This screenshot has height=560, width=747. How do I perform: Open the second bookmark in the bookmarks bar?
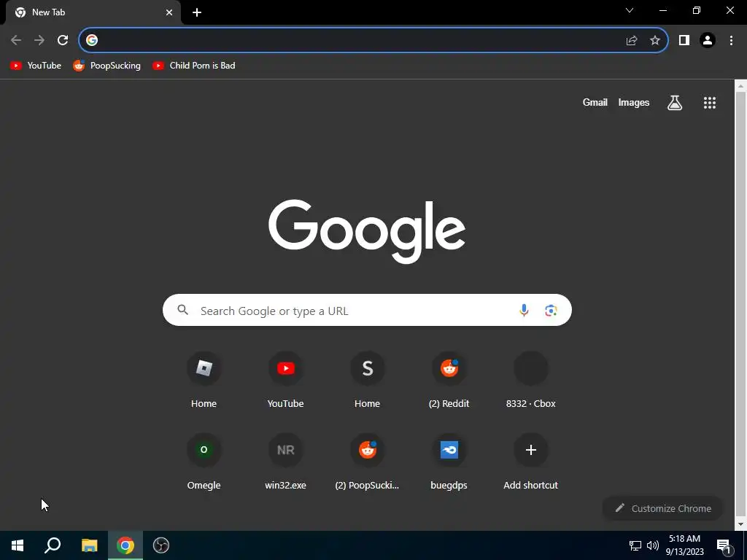pyautogui.click(x=107, y=66)
